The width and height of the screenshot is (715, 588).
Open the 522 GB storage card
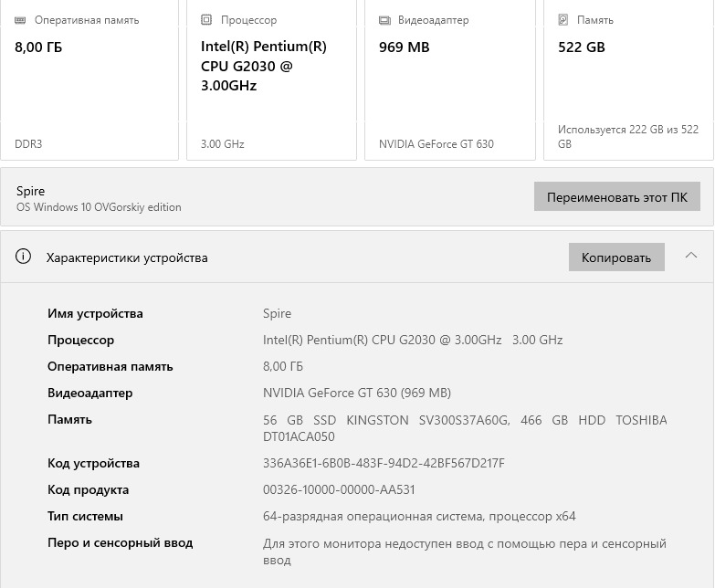pos(628,82)
